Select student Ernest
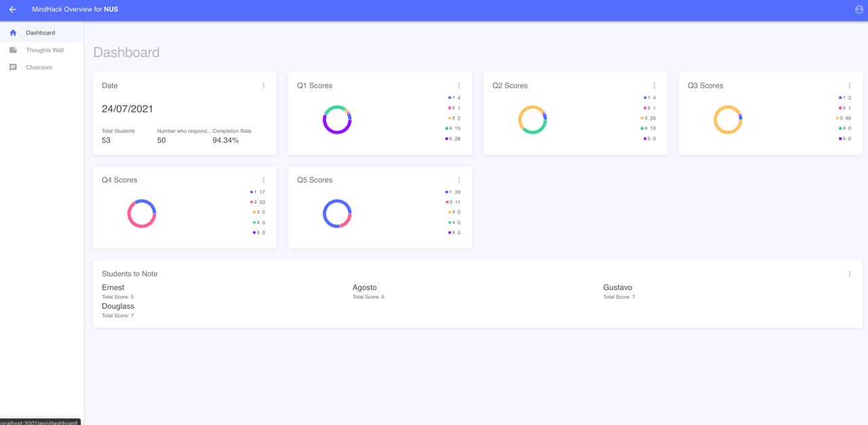Viewport: 868px width, 425px height. pyautogui.click(x=113, y=287)
